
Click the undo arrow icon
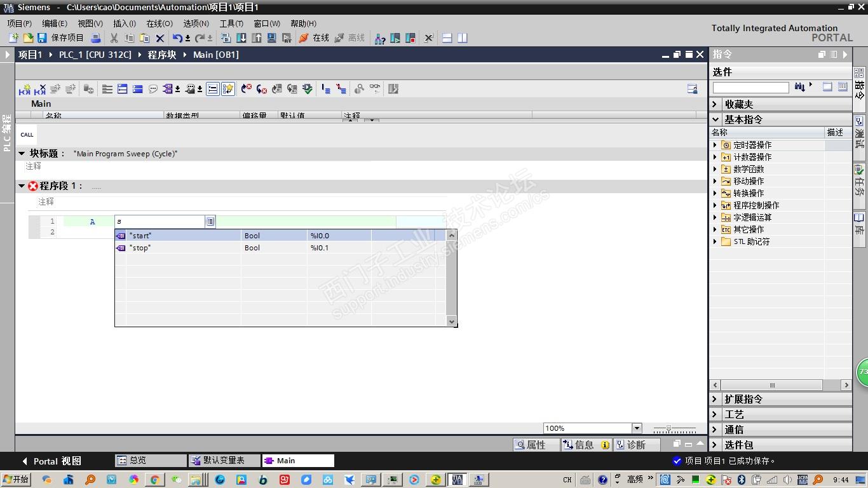pyautogui.click(x=177, y=38)
